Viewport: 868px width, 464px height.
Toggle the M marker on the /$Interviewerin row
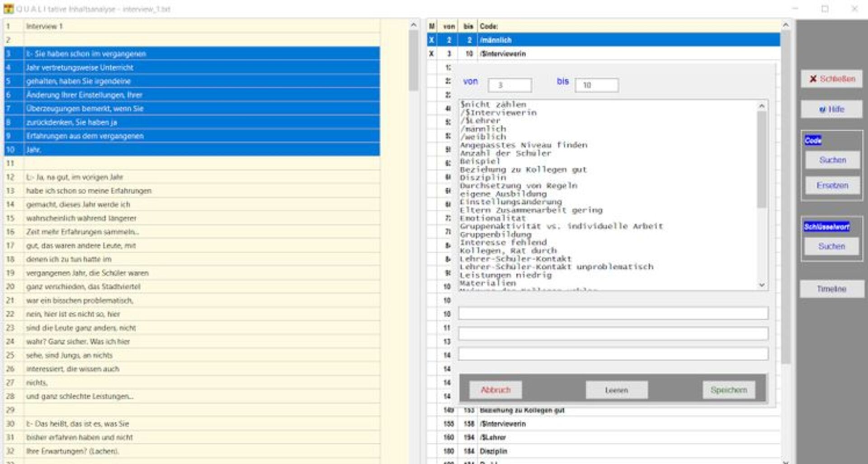(433, 53)
